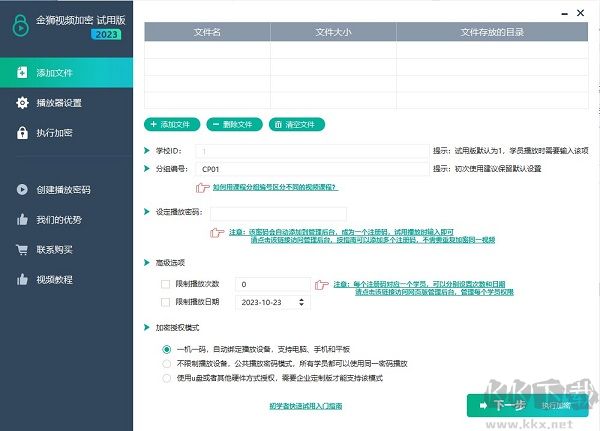
Task: Click the padlock icon for 执行加密
Action: [22, 132]
